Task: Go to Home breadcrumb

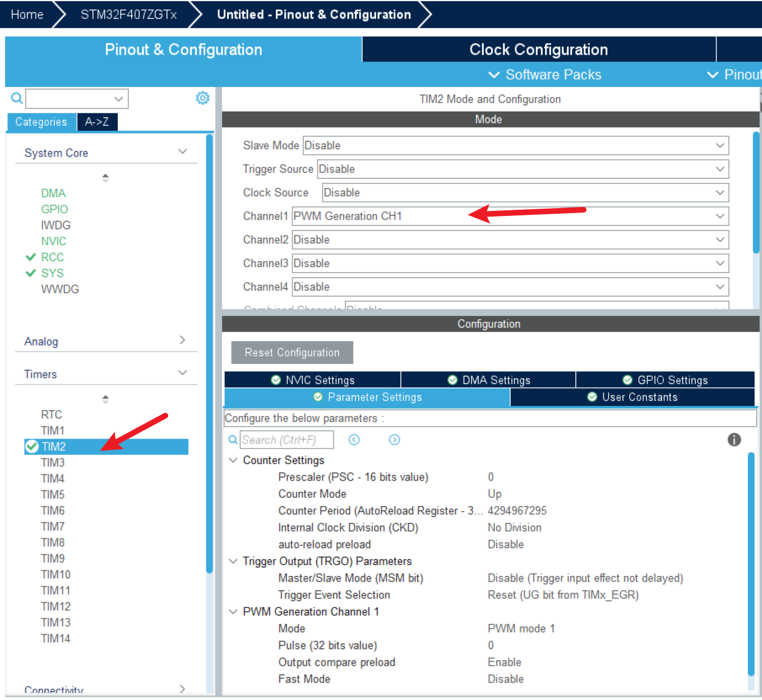Action: point(27,15)
